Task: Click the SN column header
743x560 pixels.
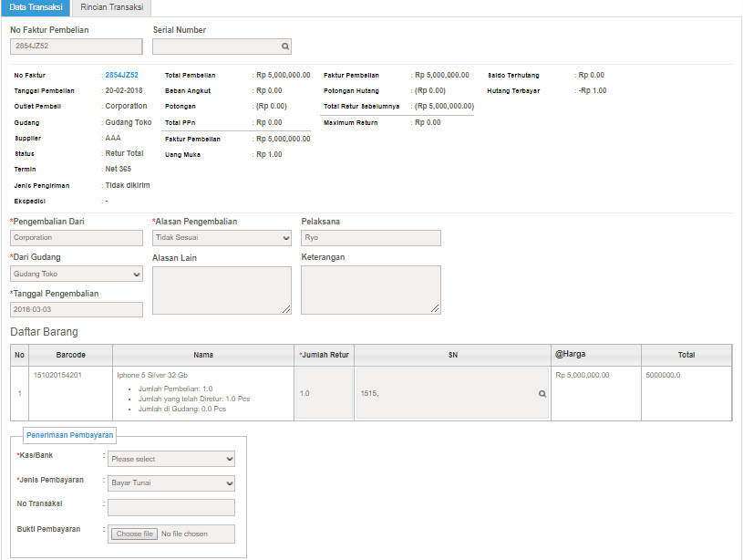Action: click(x=452, y=355)
